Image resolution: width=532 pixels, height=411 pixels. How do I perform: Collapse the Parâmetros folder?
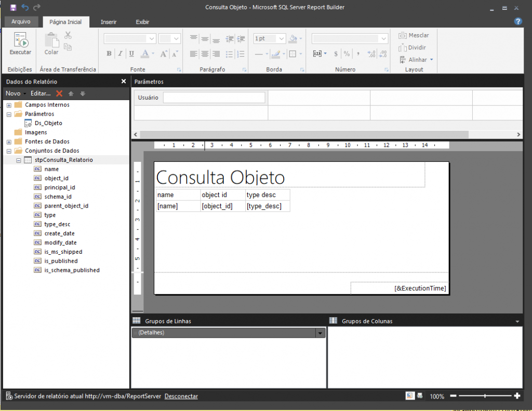[x=9, y=114]
